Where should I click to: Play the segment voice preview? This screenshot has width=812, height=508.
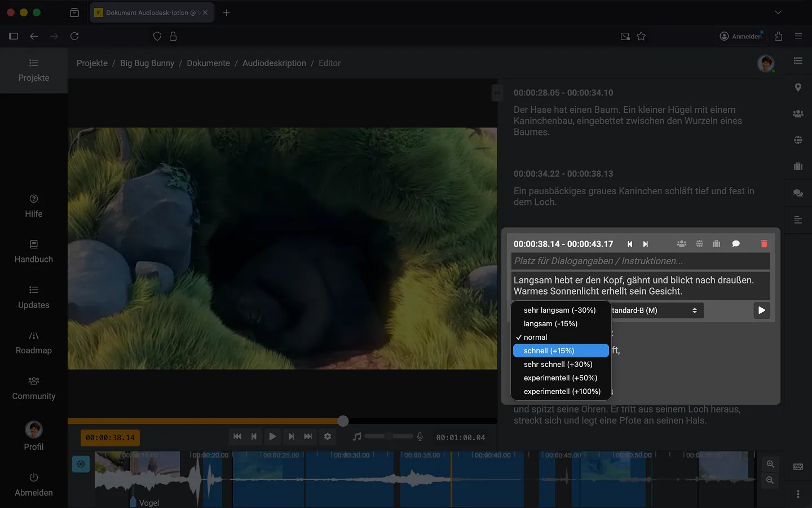pos(761,310)
